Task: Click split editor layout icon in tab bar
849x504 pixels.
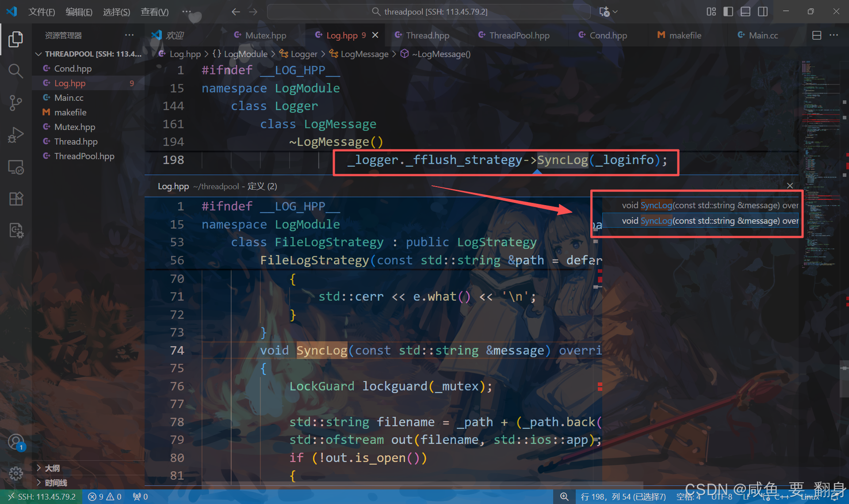Action: pyautogui.click(x=817, y=35)
